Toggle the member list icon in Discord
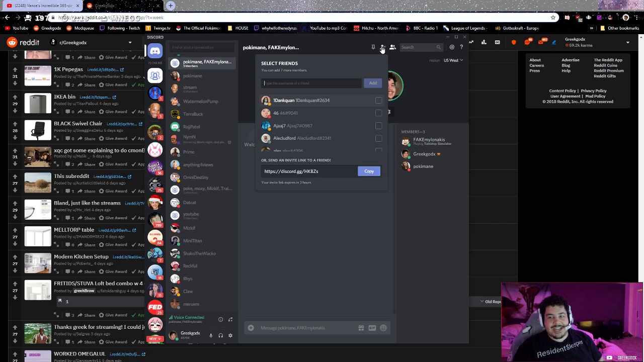The width and height of the screenshot is (644, 362). tap(392, 47)
